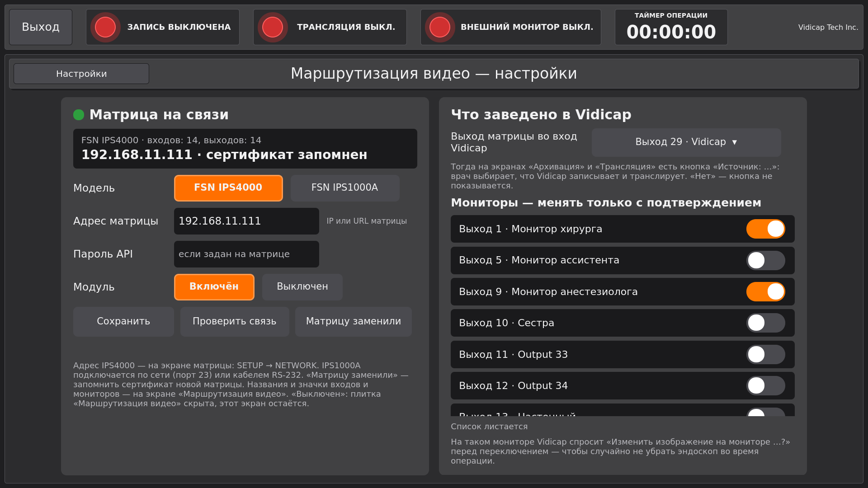Click the Список листается hint text
The height and width of the screenshot is (488, 868).
coord(489,427)
